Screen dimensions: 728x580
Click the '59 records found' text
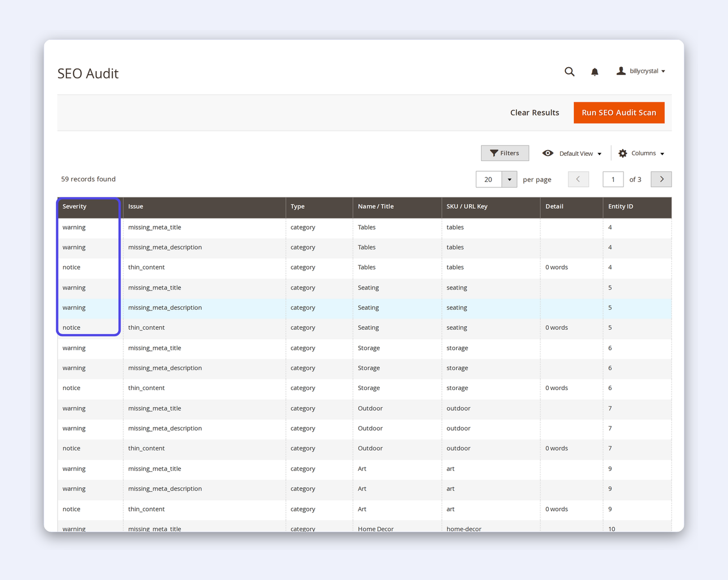pos(88,179)
